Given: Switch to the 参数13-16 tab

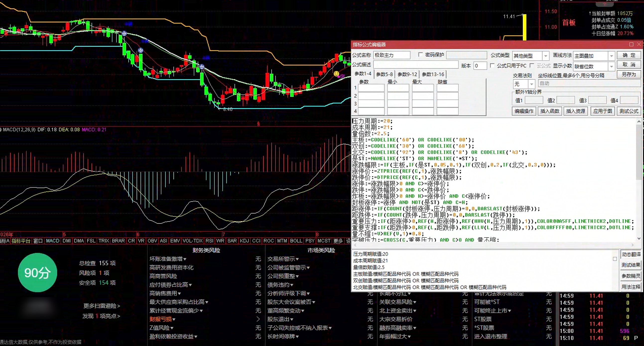Looking at the screenshot, I should [433, 74].
